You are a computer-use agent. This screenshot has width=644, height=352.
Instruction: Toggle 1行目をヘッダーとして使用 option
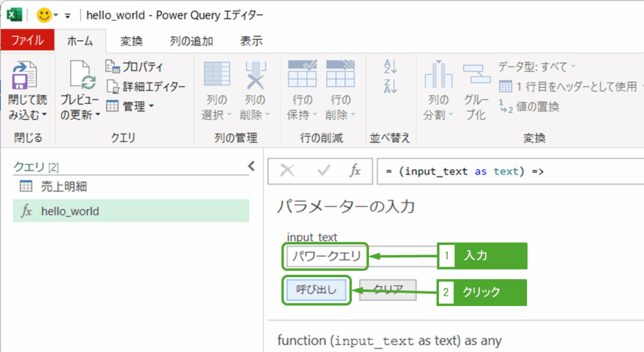click(x=568, y=87)
